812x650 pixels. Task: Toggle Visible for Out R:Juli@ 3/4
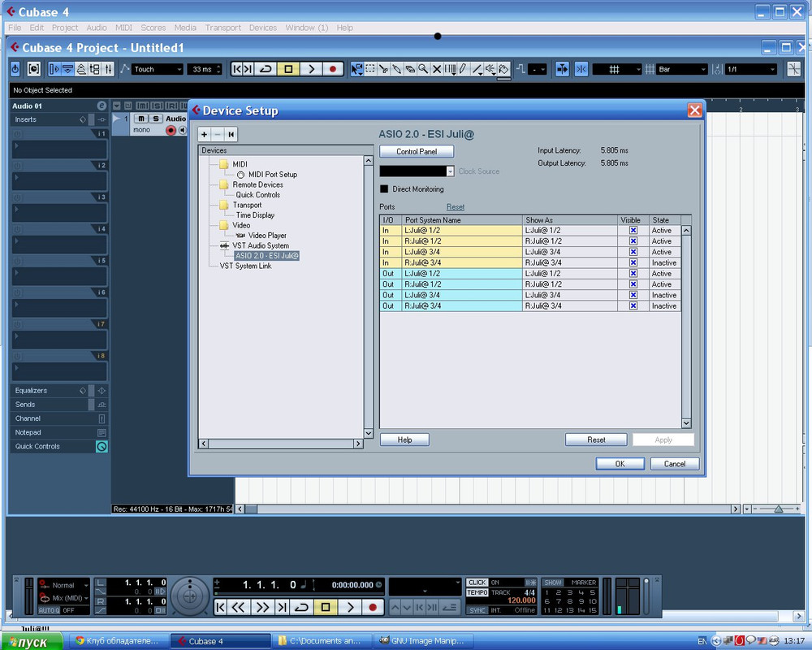pos(633,305)
